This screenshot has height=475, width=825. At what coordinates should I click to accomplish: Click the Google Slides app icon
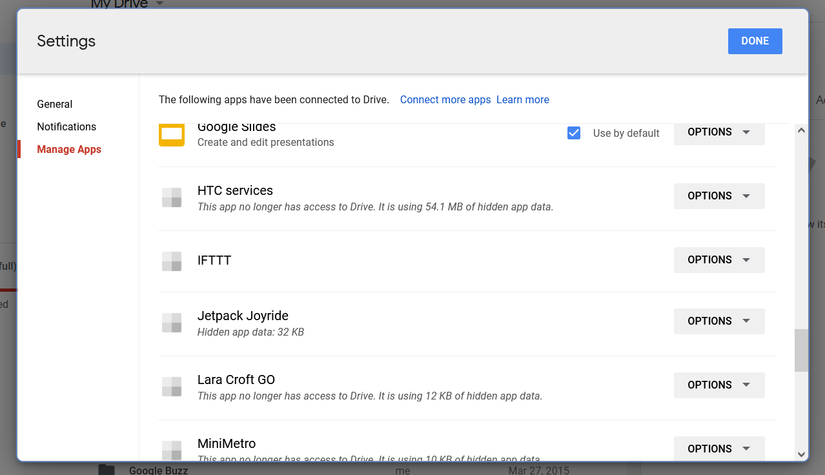(171, 134)
